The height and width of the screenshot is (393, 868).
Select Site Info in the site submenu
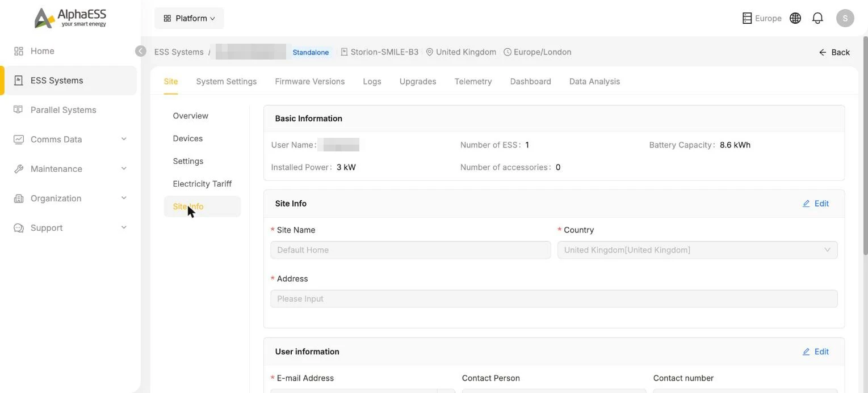click(202, 206)
